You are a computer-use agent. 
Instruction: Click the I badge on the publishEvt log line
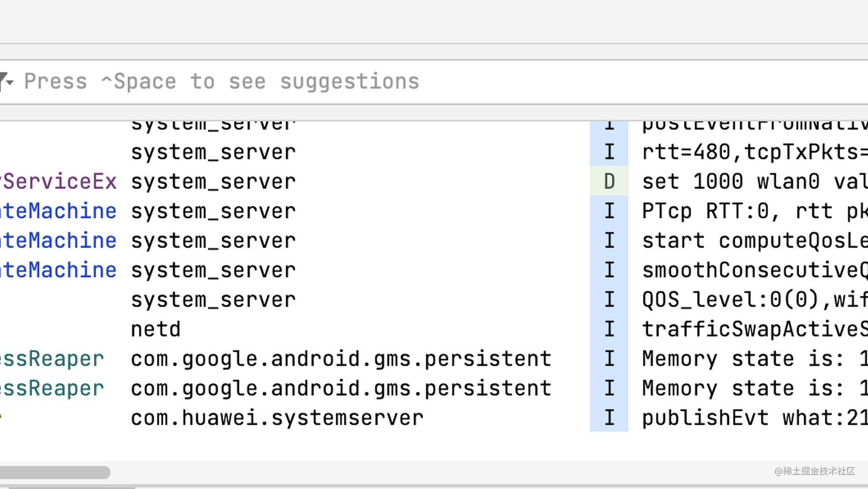609,417
